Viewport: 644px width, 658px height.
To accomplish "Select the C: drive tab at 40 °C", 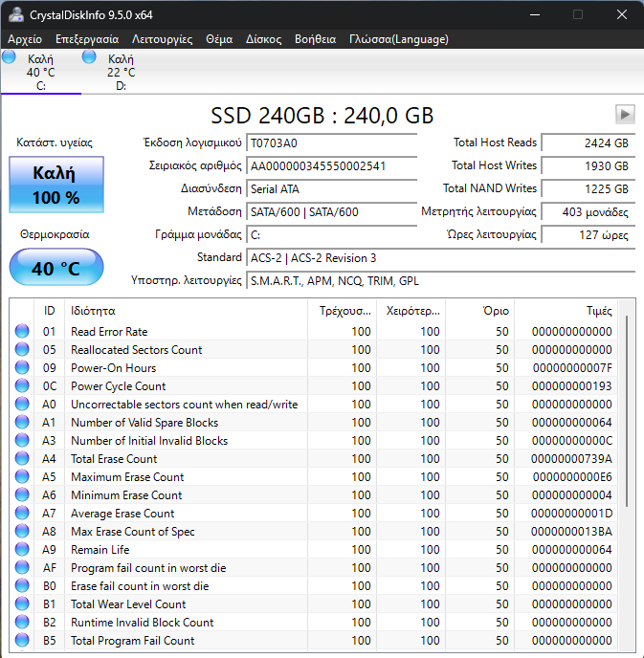I will (41, 72).
